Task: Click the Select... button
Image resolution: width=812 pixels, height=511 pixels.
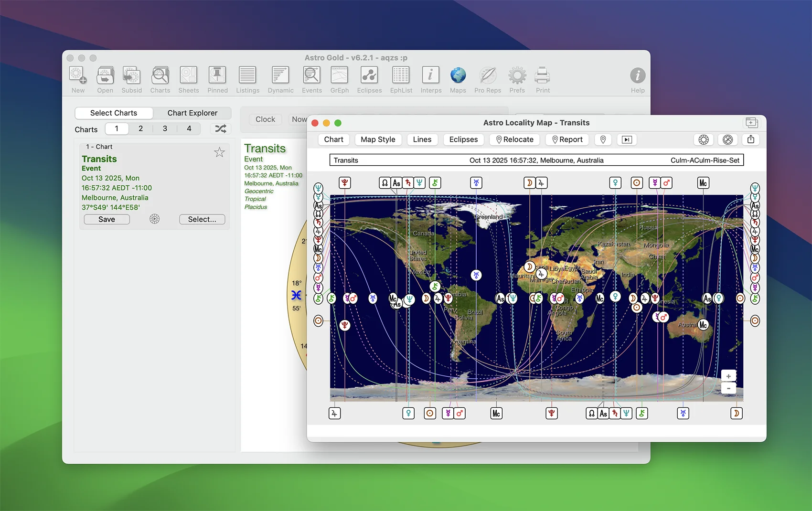Action: (202, 219)
